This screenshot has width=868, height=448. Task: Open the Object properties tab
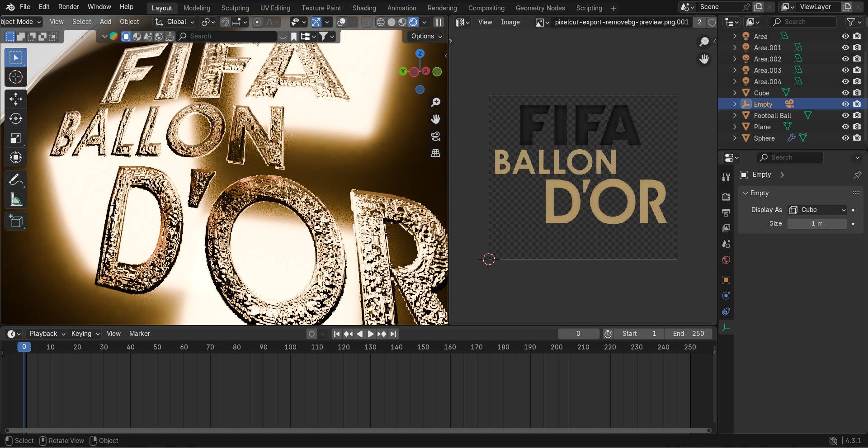coord(726,280)
